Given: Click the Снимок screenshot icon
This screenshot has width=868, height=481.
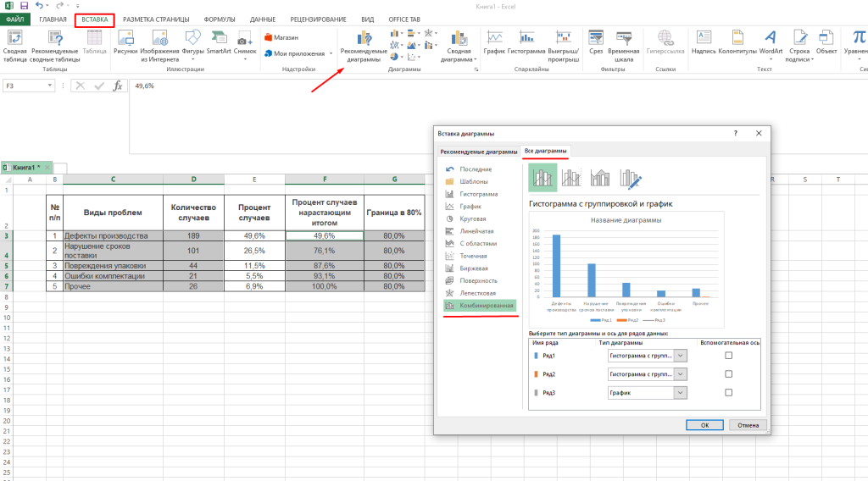Looking at the screenshot, I should (x=245, y=43).
